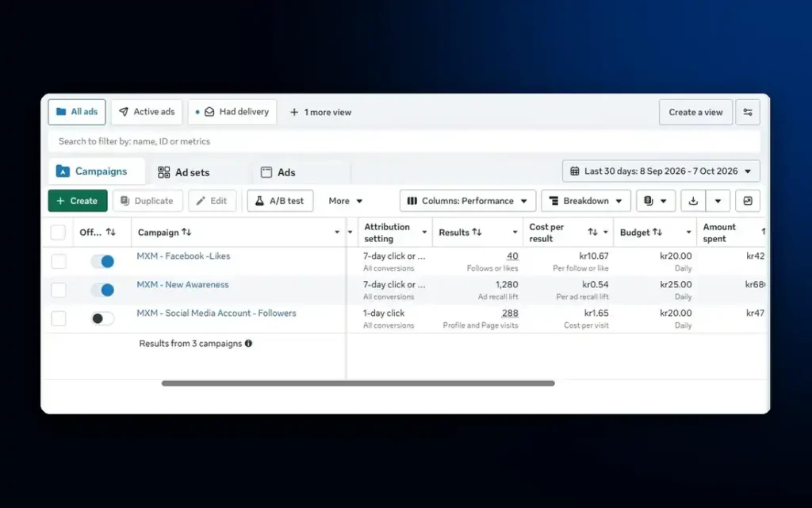Click the Ads window icon
Screen dimensions: 812x508
[266, 172]
